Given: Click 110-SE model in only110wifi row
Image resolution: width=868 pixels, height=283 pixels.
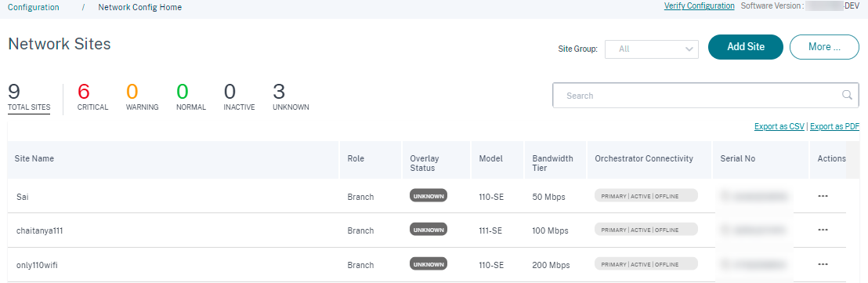Looking at the screenshot, I should pos(491,265).
